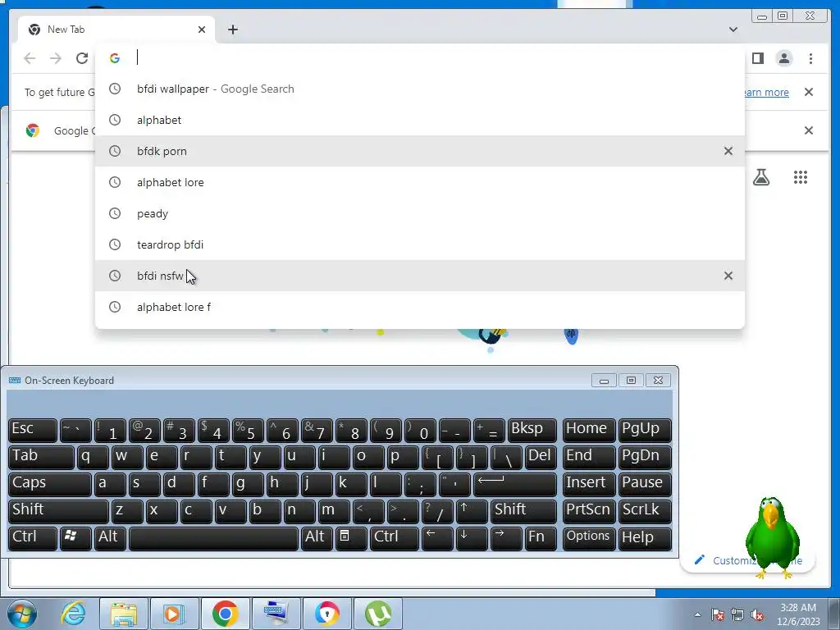This screenshot has width=840, height=630.
Task: Toggle the left Shift key on keyboard
Action: (58, 511)
